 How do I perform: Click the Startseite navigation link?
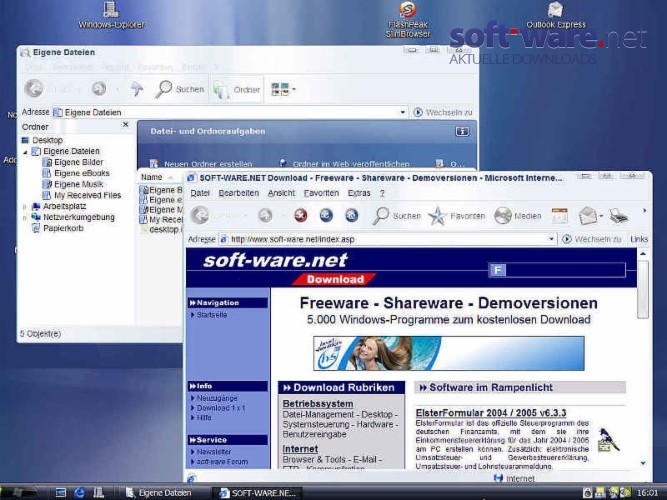pyautogui.click(x=212, y=315)
